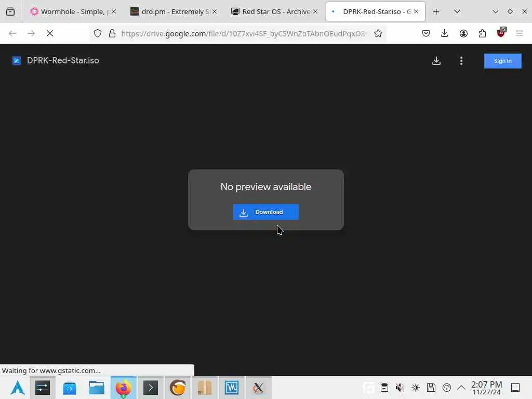Viewport: 532px width, 399px height.
Task: Open the Firefox View tab icon
Action: 10,11
